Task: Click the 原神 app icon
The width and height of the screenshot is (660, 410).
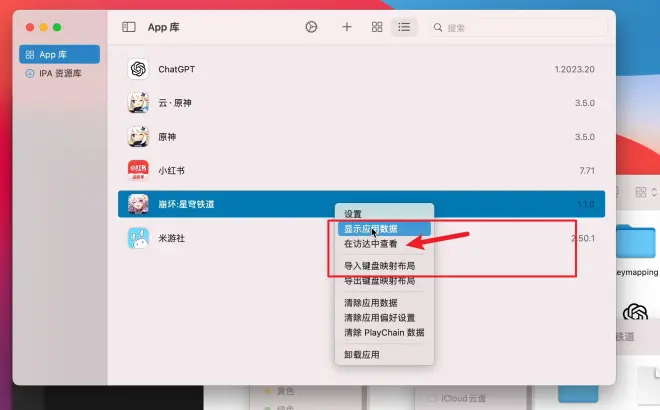Action: coord(138,137)
